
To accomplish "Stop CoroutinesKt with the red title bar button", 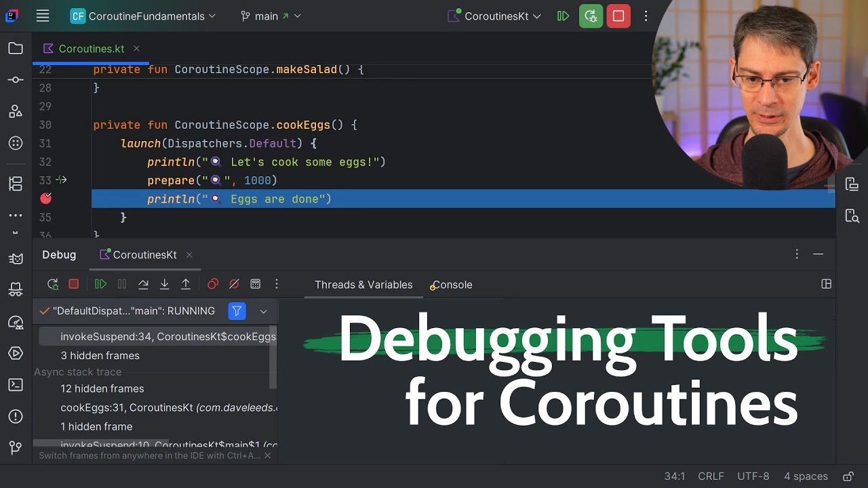I will [x=618, y=16].
